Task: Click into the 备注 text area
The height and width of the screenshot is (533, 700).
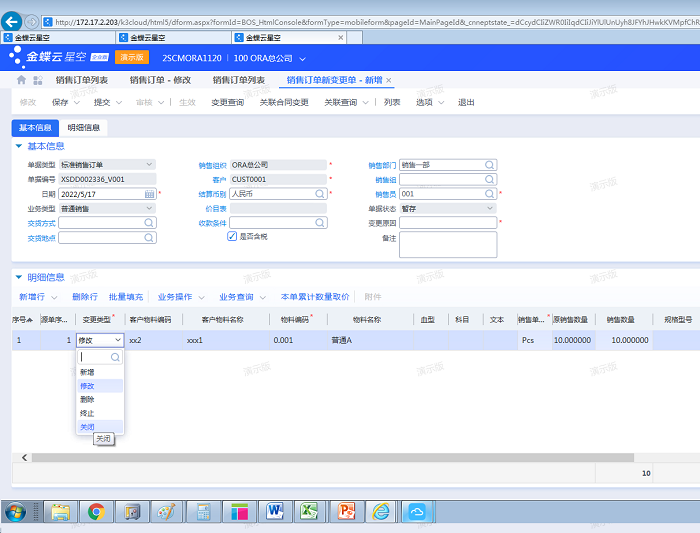Action: coord(448,244)
